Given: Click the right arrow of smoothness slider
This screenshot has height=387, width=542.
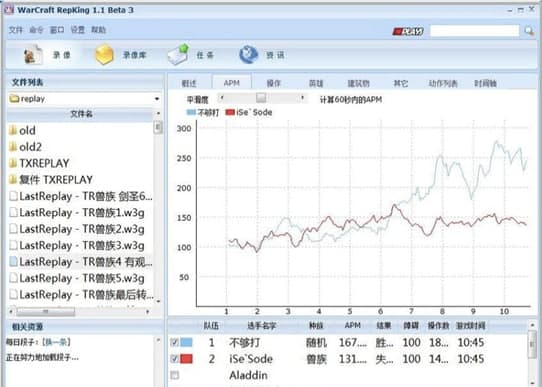Looking at the screenshot, I should point(303,98).
